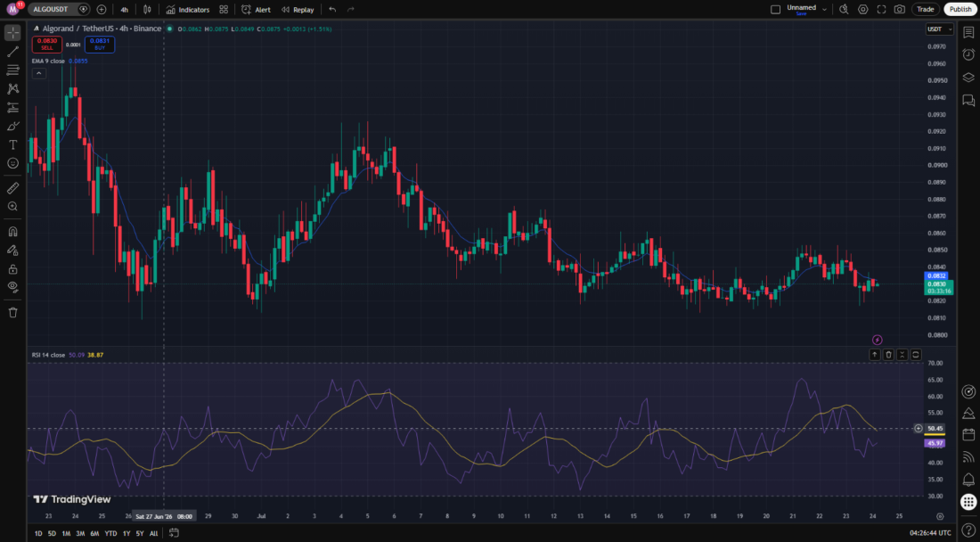Remove drawings with the trash icon
The width and height of the screenshot is (980, 542).
coord(13,312)
